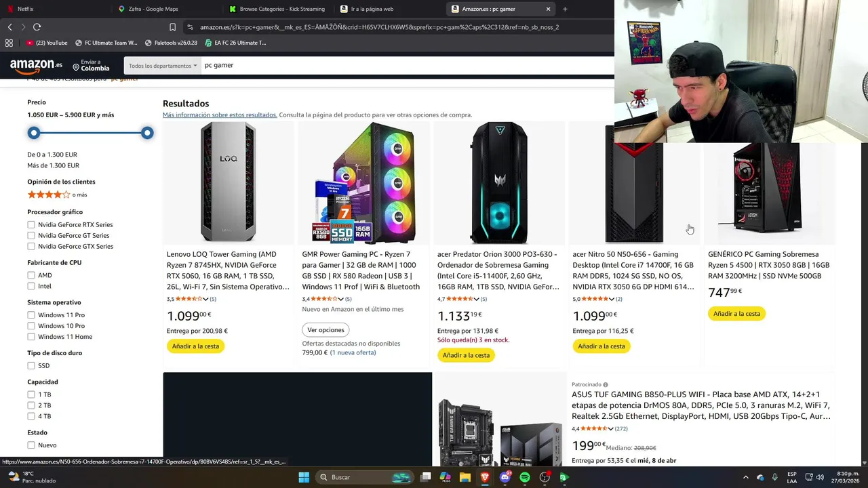The width and height of the screenshot is (868, 488).
Task: Launch Brave browser from the taskbar
Action: pos(485,477)
